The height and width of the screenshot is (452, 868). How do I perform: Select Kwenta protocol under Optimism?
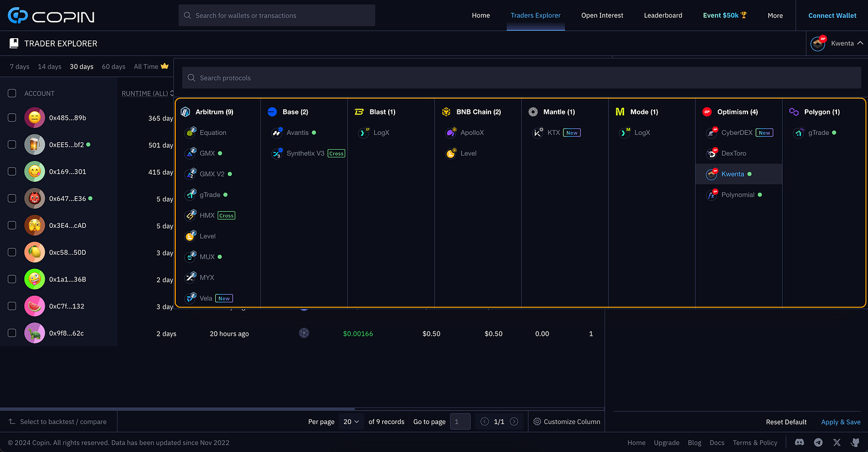pos(739,174)
